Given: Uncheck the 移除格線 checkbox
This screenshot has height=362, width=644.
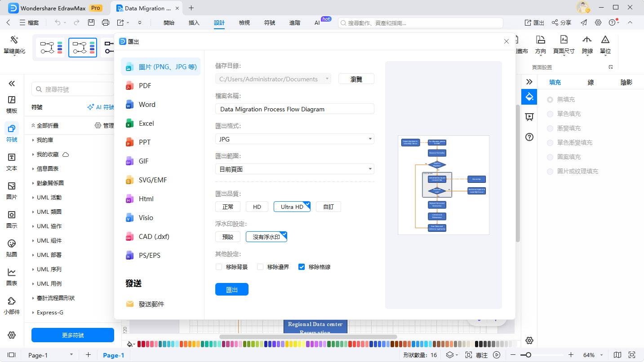Looking at the screenshot, I should (x=302, y=267).
